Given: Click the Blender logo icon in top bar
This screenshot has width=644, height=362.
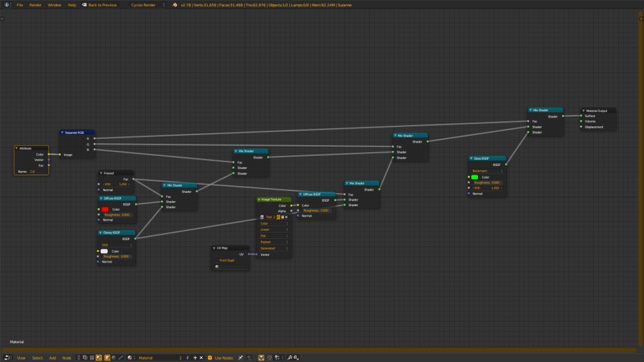Looking at the screenshot, I should click(5, 4).
